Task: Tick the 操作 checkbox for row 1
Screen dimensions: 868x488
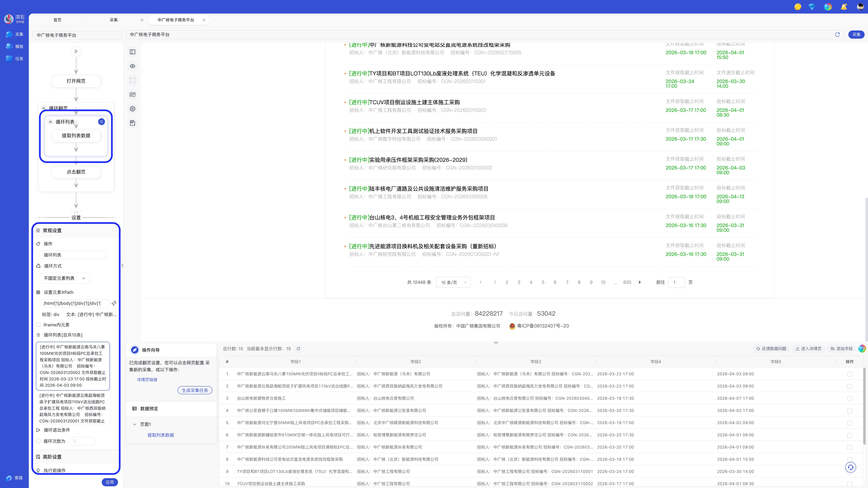Action: point(850,374)
